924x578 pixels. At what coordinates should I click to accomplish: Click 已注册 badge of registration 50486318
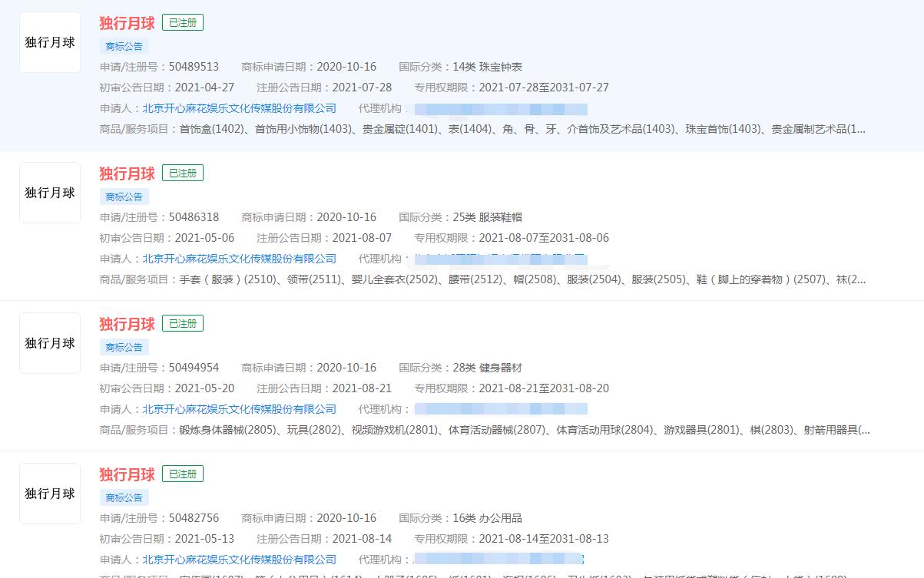coord(183,173)
